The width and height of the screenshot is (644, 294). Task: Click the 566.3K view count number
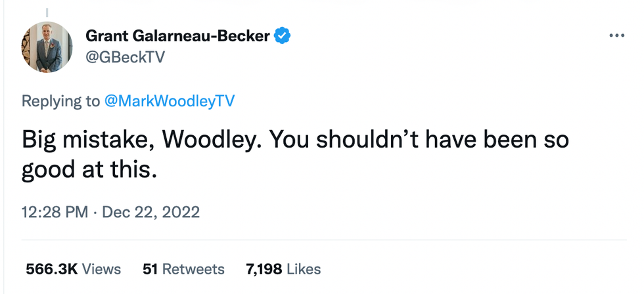point(51,269)
